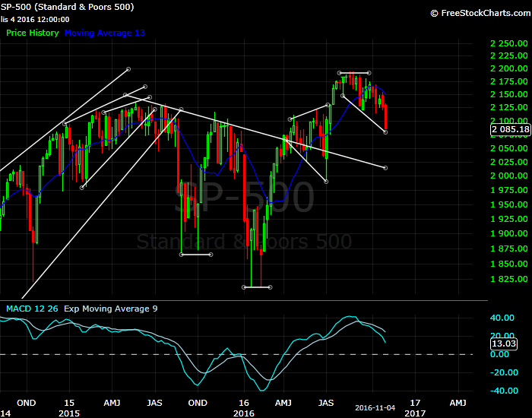532x418 pixels.
Task: Click the 1 825.00 price axis label
Action: (x=509, y=279)
